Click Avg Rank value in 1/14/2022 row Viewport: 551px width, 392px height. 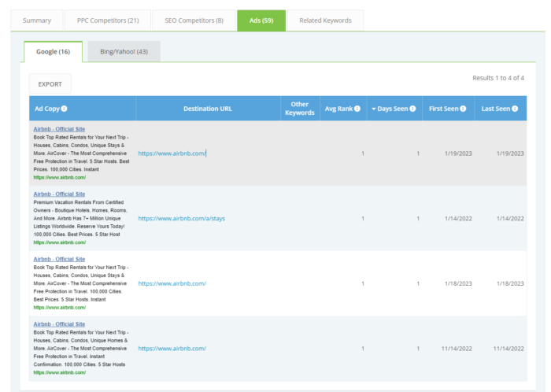(363, 218)
